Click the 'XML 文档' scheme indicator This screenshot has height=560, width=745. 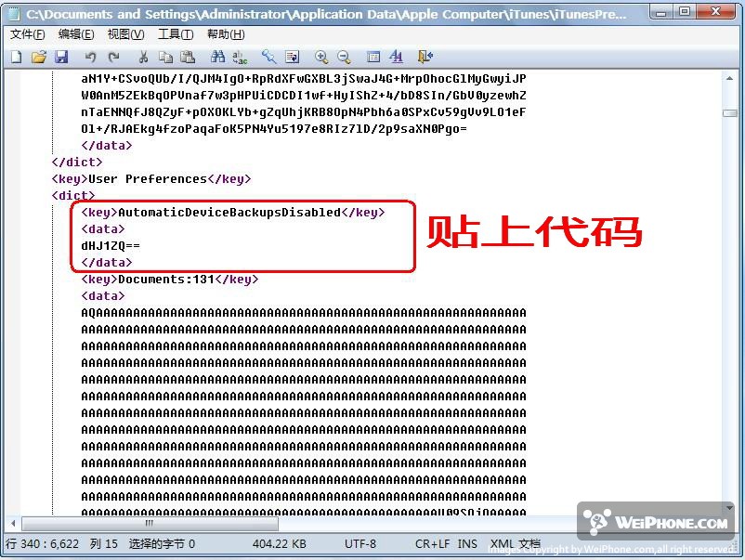click(516, 544)
